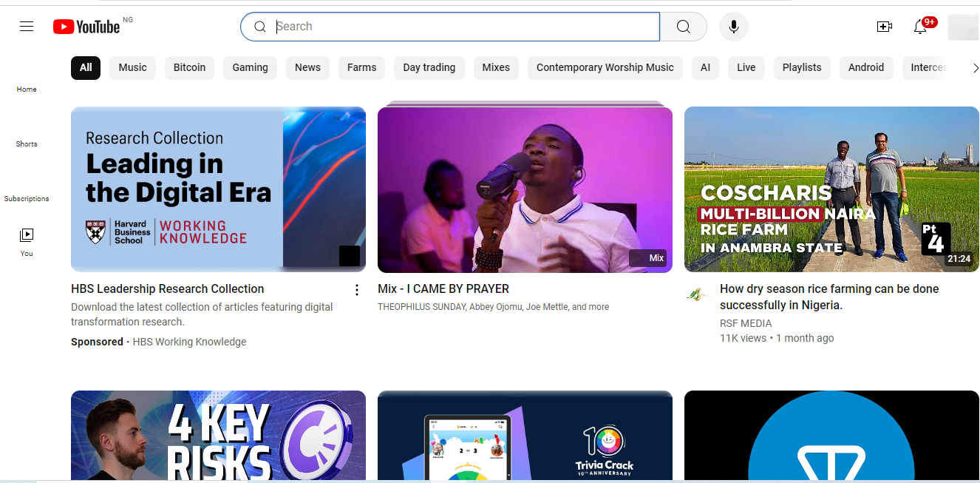Filter by Bitcoin chip

(x=190, y=67)
